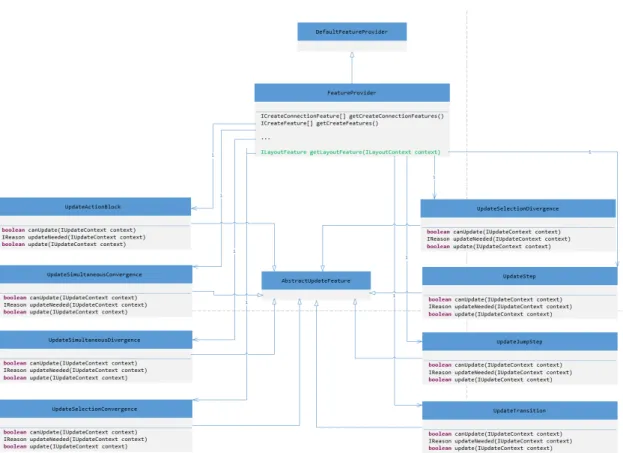623x453 pixels.
Task: Click canUpdate method in UpdateTransition
Action: [495, 434]
